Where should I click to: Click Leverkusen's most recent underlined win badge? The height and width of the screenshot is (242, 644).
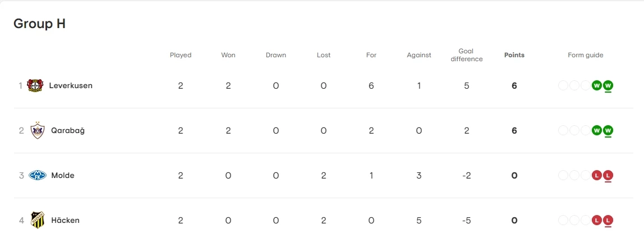608,85
